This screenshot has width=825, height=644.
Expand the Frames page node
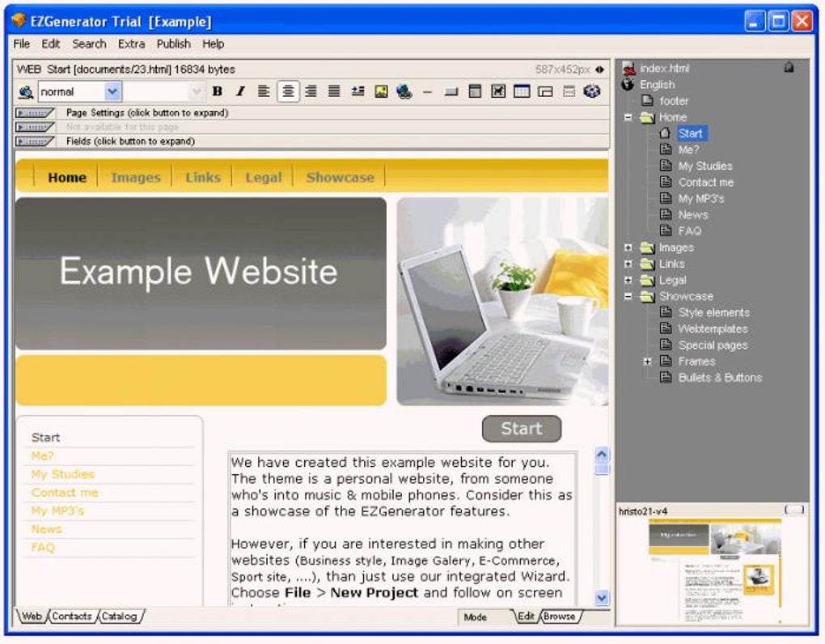pyautogui.click(x=648, y=362)
